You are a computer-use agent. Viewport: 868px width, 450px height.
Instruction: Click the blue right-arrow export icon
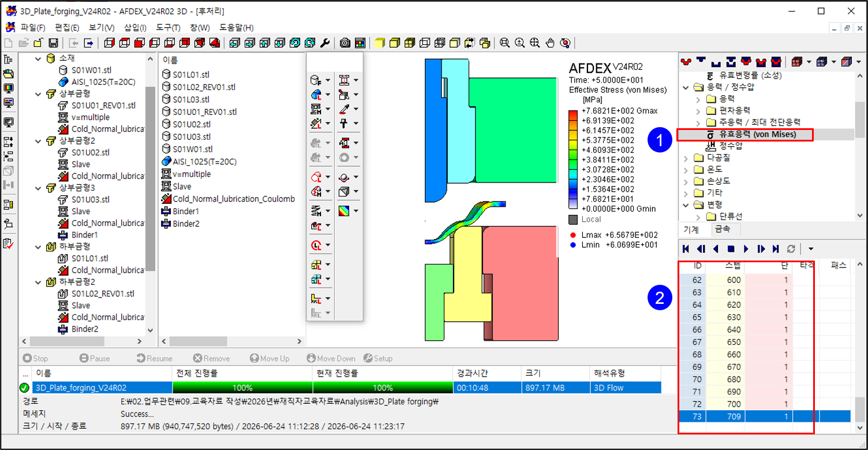89,43
